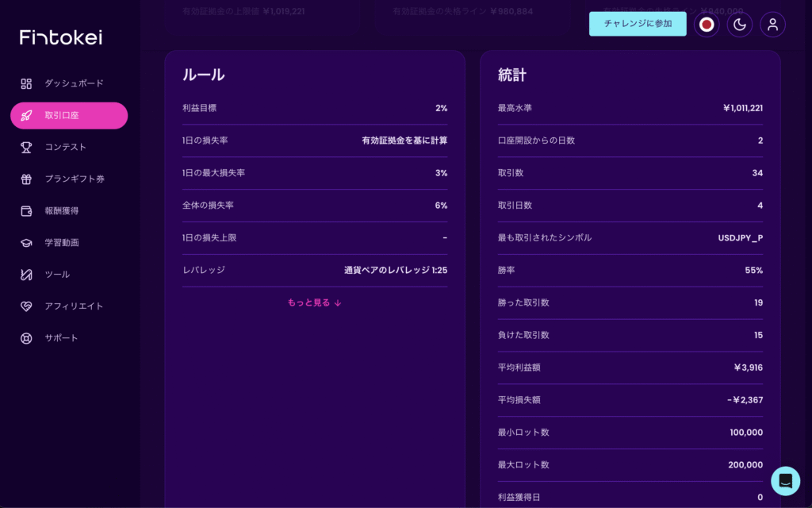
Task: Click the dashboard grid icon in sidebar
Action: pyautogui.click(x=26, y=83)
